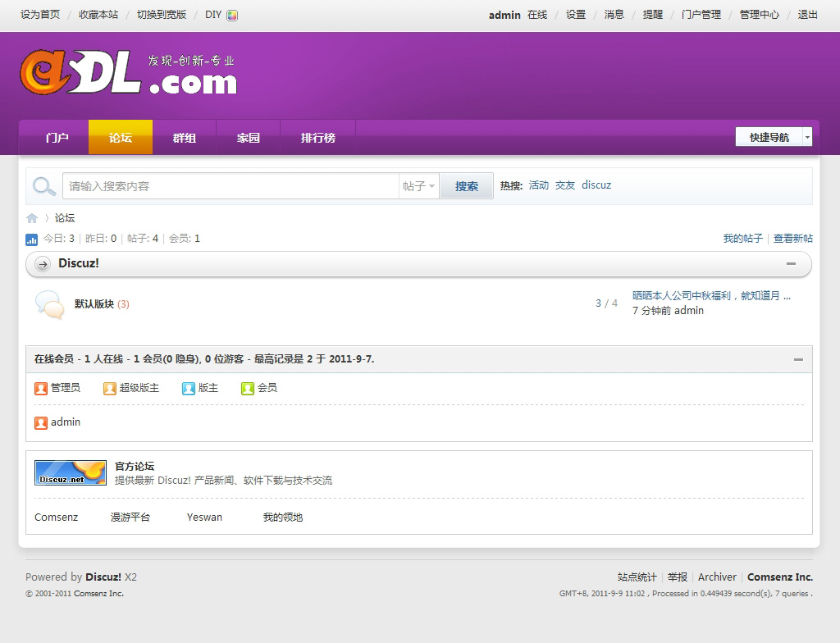Collapse the 在线会员 online members panel
840x643 pixels.
(x=798, y=359)
